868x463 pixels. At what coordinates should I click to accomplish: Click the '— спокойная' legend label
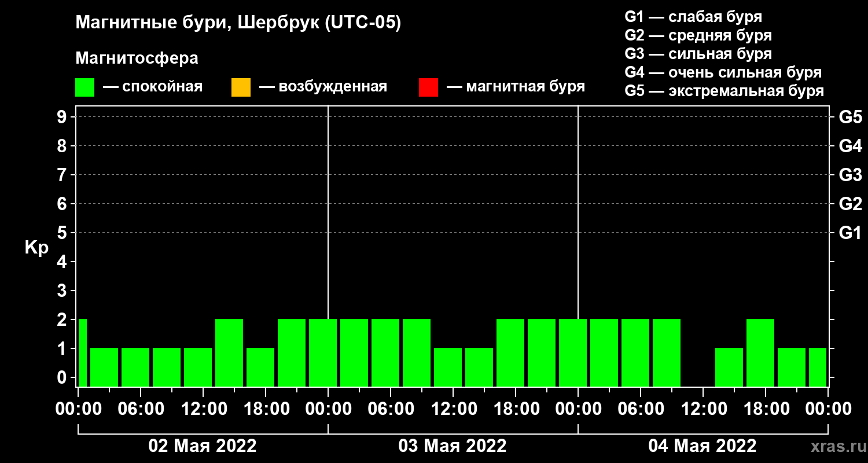tap(153, 87)
